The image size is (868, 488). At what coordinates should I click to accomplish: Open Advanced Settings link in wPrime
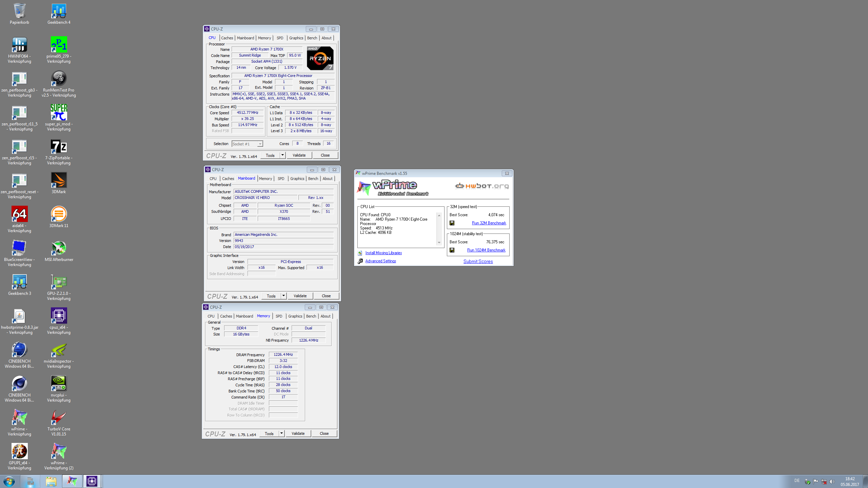380,261
